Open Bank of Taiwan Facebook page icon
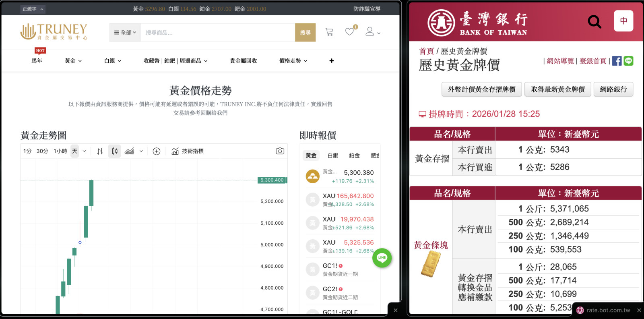 click(x=617, y=61)
